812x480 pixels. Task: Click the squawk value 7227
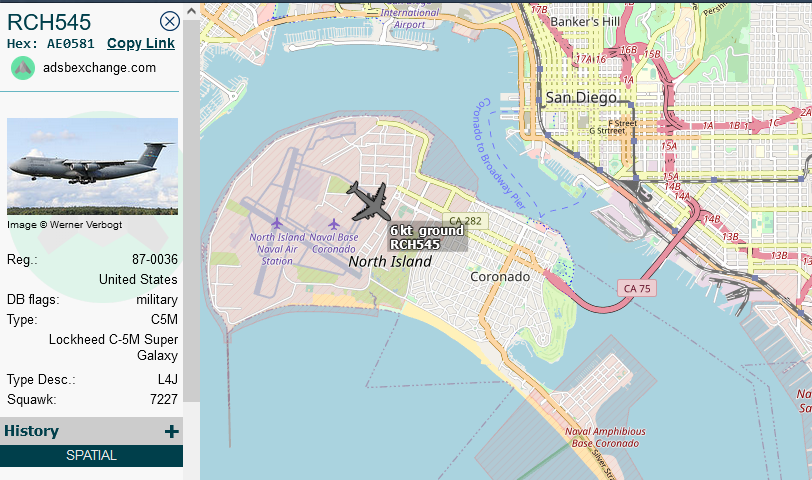pyautogui.click(x=164, y=399)
